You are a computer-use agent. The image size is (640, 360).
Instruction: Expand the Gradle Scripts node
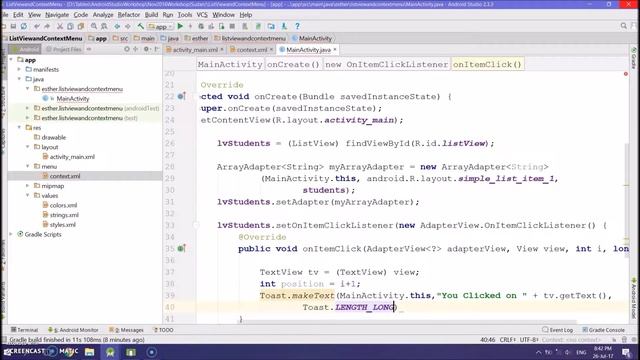tap(11, 234)
